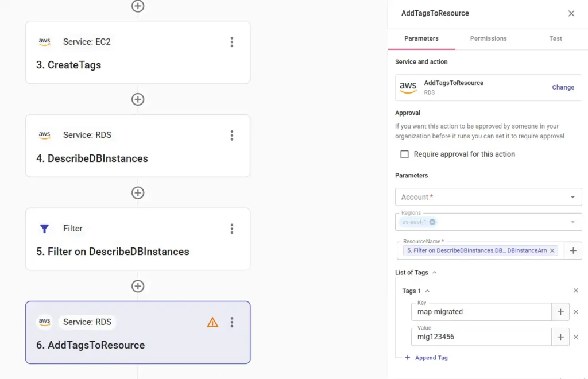Add a step between Filter and AddTagsToResource
This screenshot has width=588, height=379.
[138, 286]
